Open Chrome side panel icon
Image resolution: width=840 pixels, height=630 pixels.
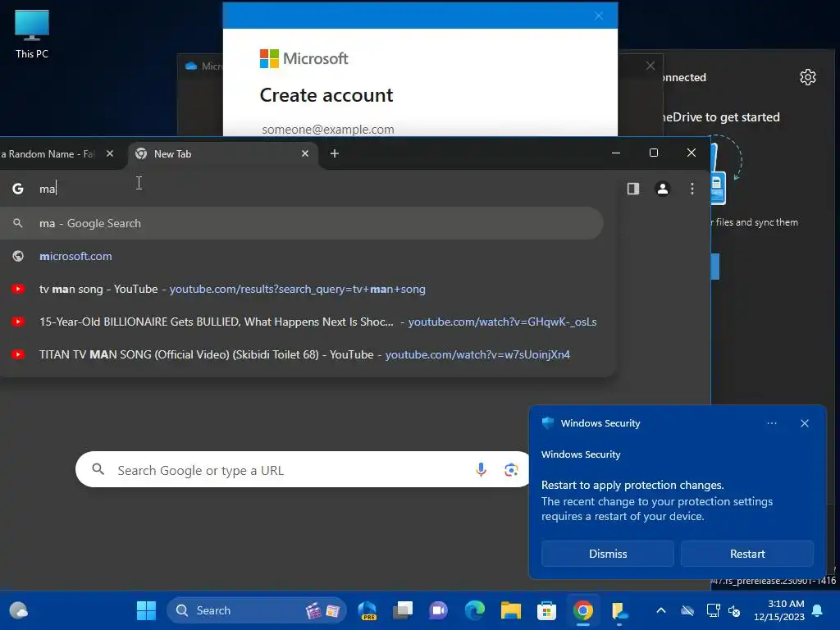pyautogui.click(x=633, y=189)
